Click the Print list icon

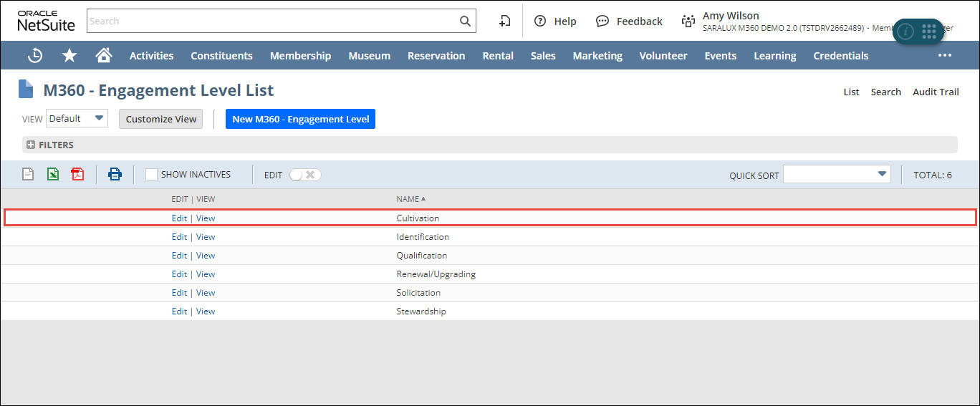click(115, 174)
